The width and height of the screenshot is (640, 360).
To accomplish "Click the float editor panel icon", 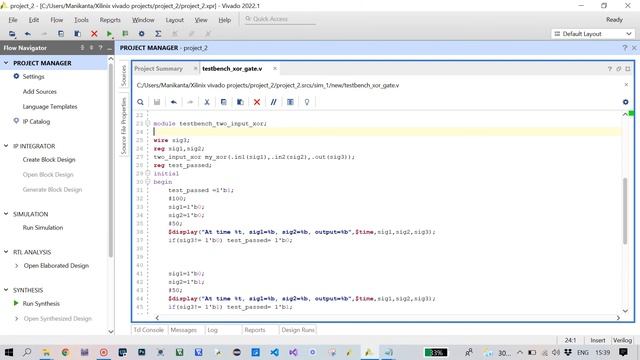I will tap(619, 69).
